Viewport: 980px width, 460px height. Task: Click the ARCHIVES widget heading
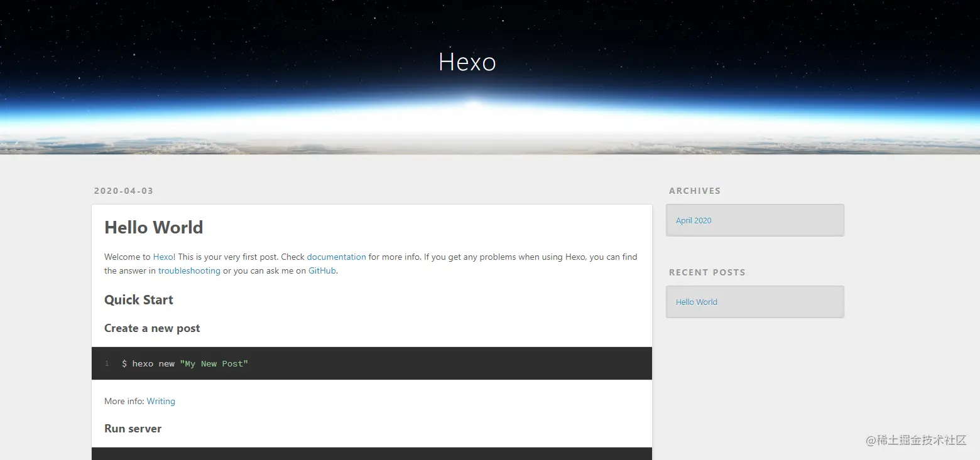tap(695, 191)
